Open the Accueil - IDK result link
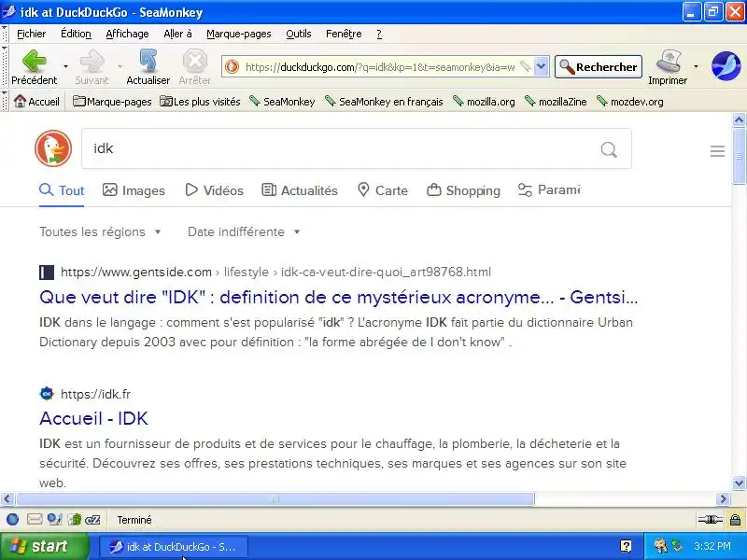This screenshot has height=560, width=747. [x=94, y=418]
